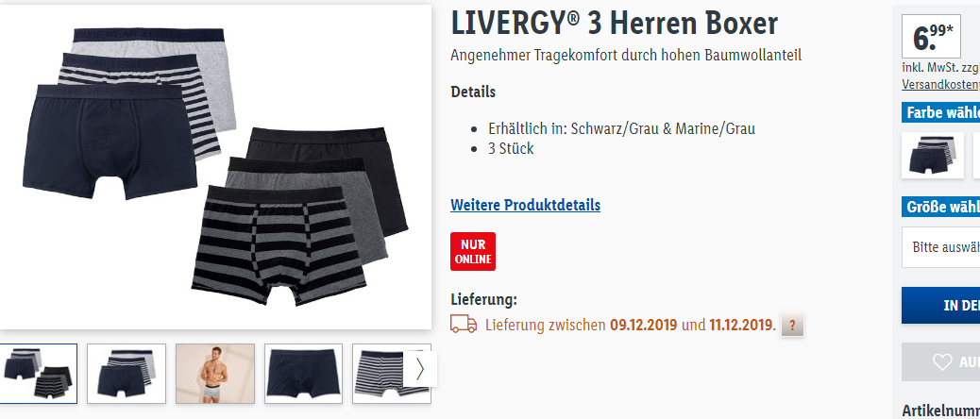Select thumbnail of male model wearing boxers
The image size is (980, 419).
click(x=215, y=374)
